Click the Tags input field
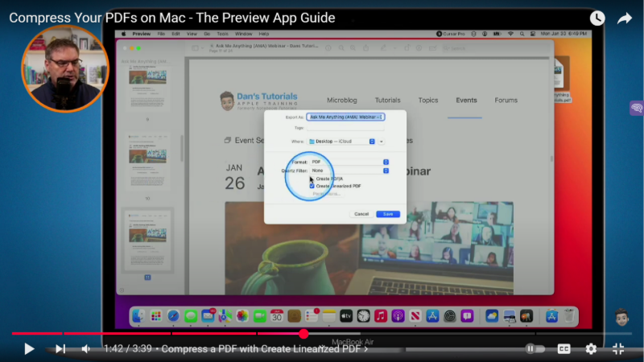Image resolution: width=644 pixels, height=362 pixels. tap(345, 128)
